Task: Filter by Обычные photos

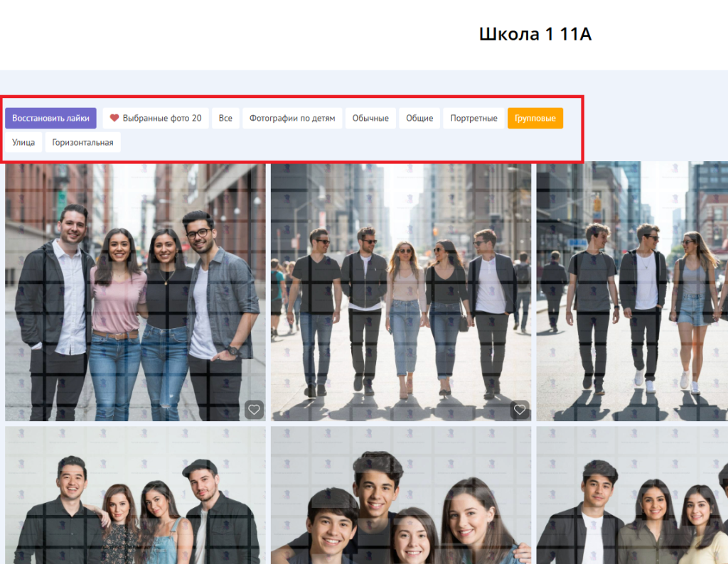Action: coord(370,118)
